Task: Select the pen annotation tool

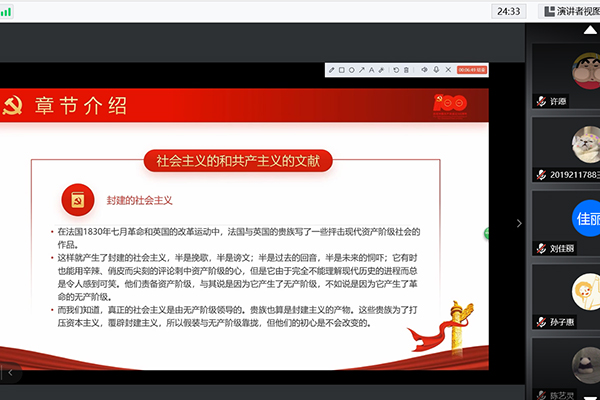Action: [x=331, y=70]
